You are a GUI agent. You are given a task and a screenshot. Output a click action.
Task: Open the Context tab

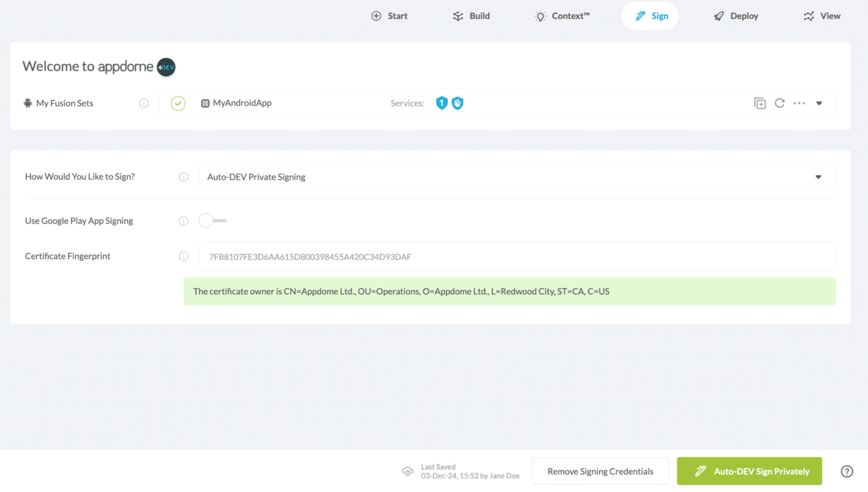[x=562, y=16]
